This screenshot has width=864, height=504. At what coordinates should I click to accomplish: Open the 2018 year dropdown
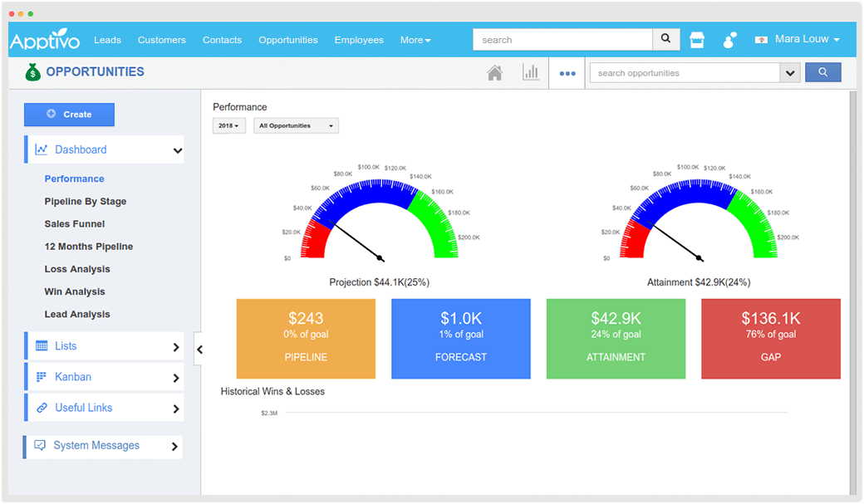tap(230, 125)
